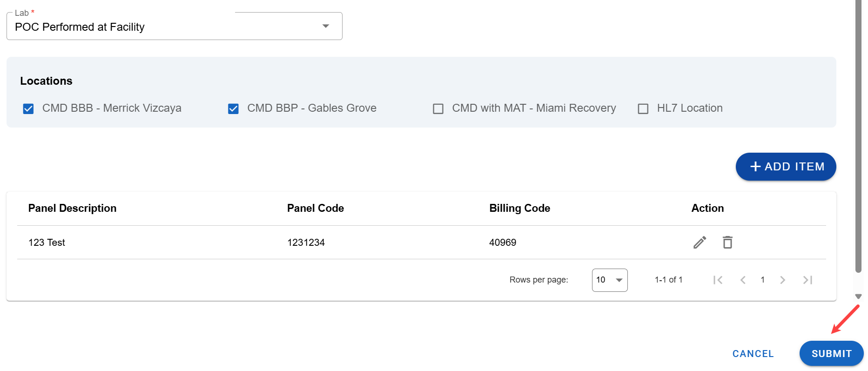868x371 pixels.
Task: Sort by Billing Code column header
Action: tap(519, 208)
